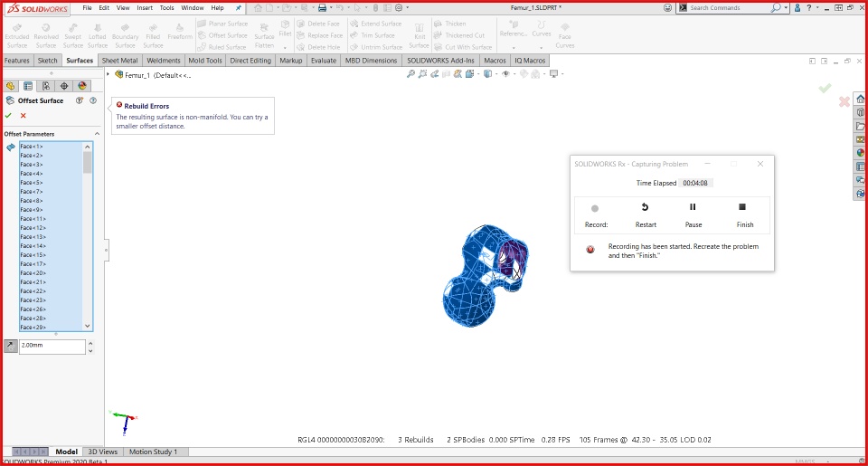868x466 pixels.
Task: Click the confirmation corner green checkmark
Action: coord(825,88)
